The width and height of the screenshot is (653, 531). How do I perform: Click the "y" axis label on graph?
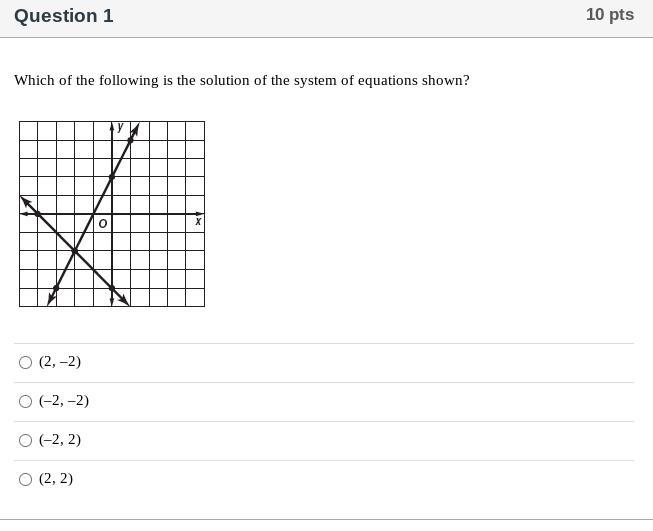120,126
